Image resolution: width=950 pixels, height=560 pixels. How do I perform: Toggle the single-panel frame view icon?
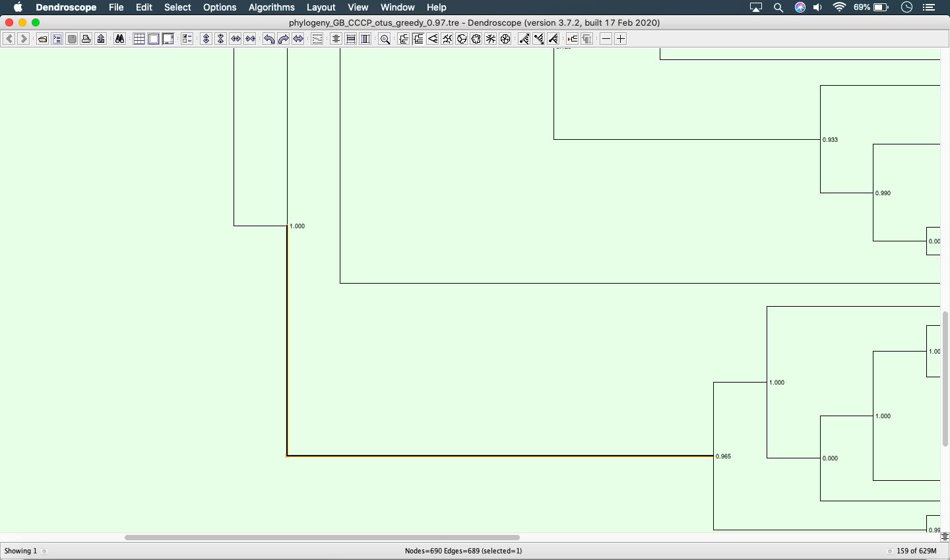tap(154, 39)
